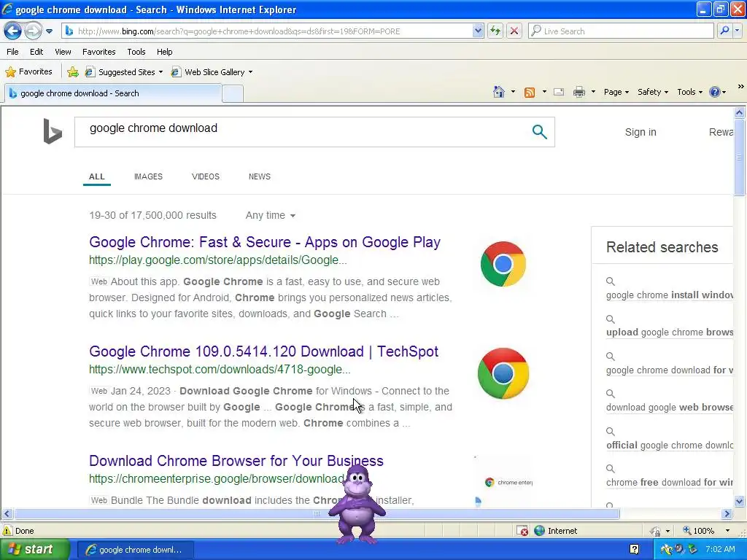Screen dimensions: 747x560
Task: Open the Page command menu
Action: (x=616, y=92)
